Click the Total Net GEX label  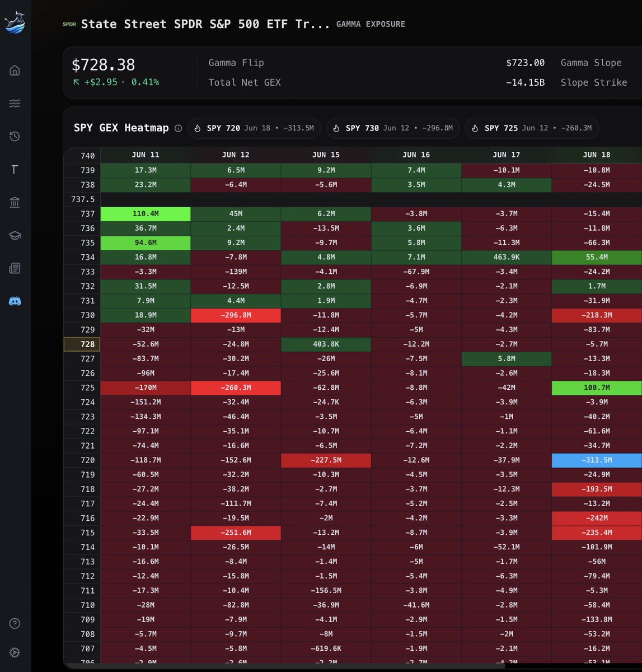click(245, 82)
